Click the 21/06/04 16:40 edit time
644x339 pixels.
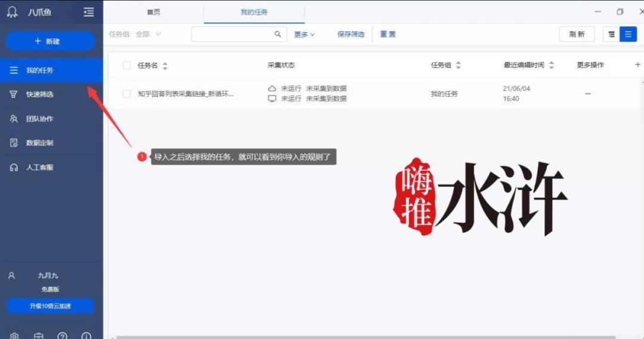pos(516,94)
